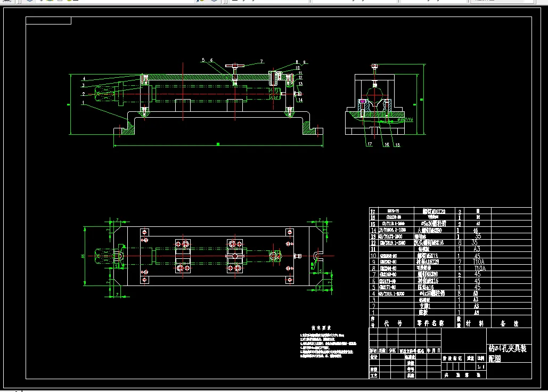
Task: Select the 设计 cell in the title block
Action: pyautogui.click(x=374, y=357)
